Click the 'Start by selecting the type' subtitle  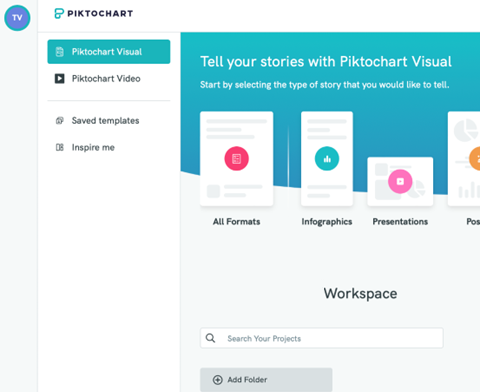click(325, 85)
